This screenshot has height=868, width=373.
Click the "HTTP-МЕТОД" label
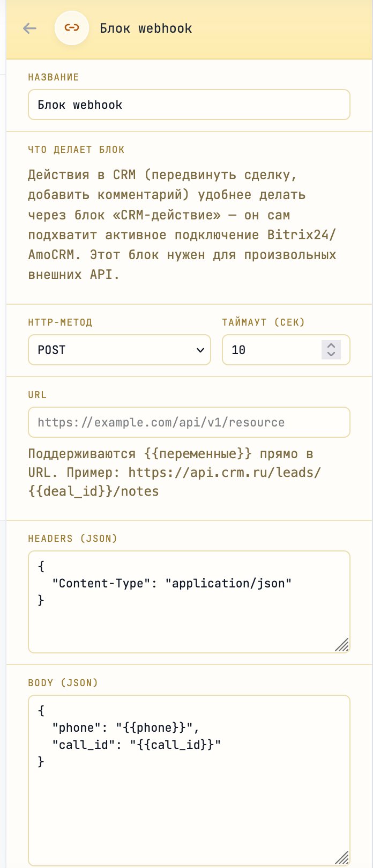pyautogui.click(x=60, y=322)
